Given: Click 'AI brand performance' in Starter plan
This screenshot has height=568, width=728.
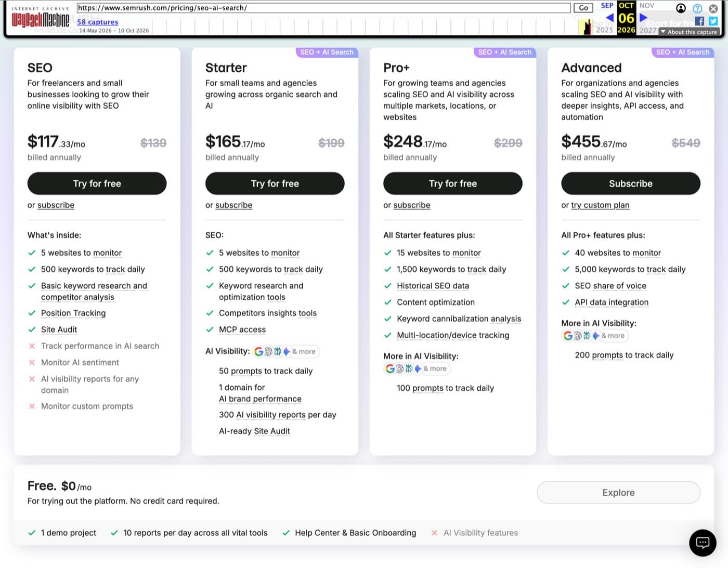Looking at the screenshot, I should click(x=260, y=399).
